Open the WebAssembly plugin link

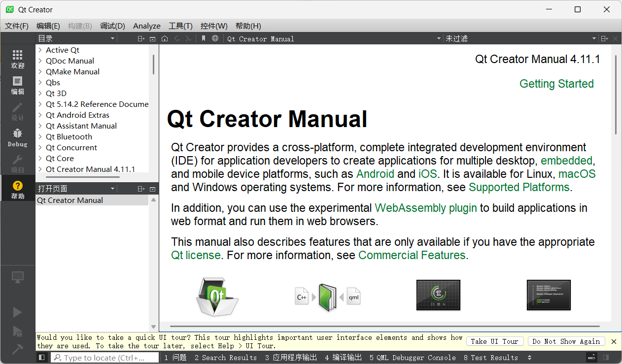coord(426,208)
